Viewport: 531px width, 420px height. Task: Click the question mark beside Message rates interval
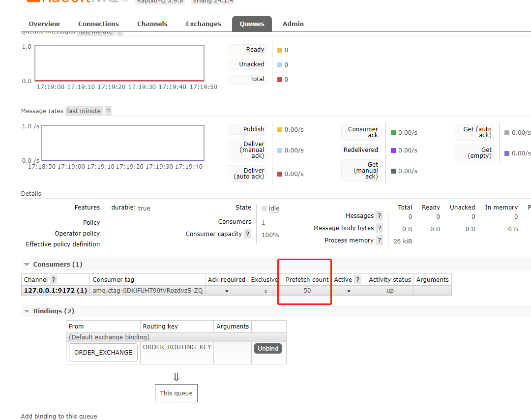coord(108,111)
